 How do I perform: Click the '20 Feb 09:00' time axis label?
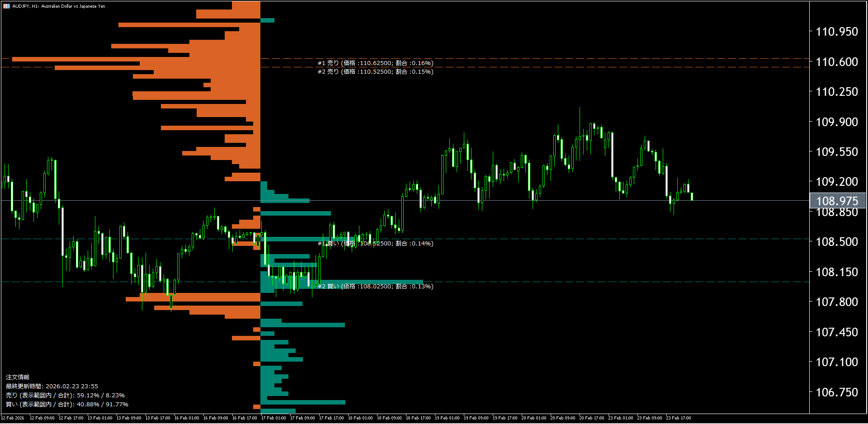(x=563, y=418)
